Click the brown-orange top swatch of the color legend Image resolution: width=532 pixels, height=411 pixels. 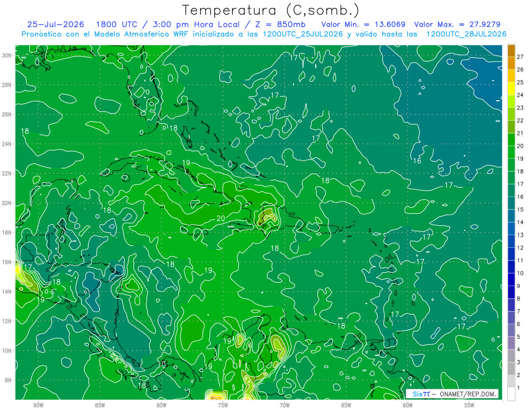[x=511, y=51]
